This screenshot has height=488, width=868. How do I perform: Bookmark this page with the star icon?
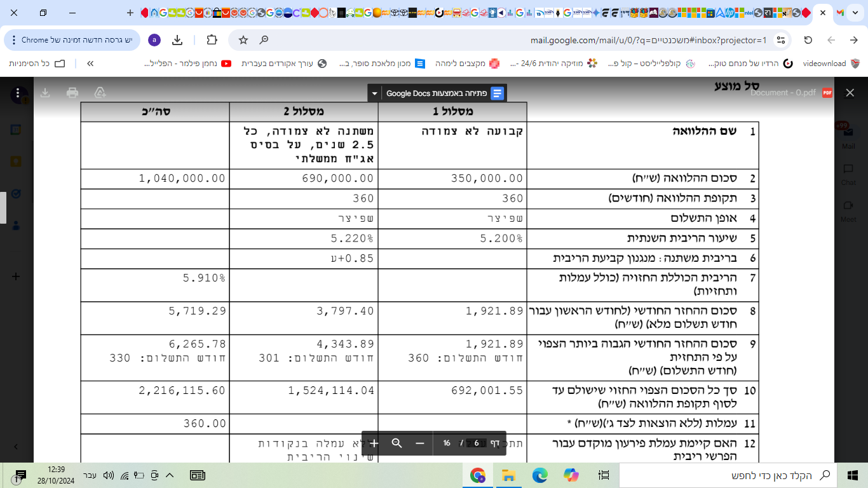tap(243, 40)
